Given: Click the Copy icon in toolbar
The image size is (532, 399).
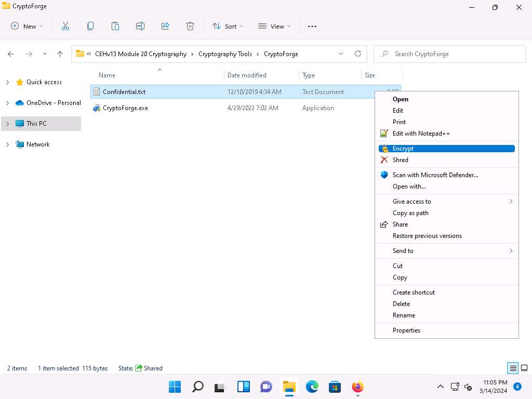Looking at the screenshot, I should (x=90, y=26).
